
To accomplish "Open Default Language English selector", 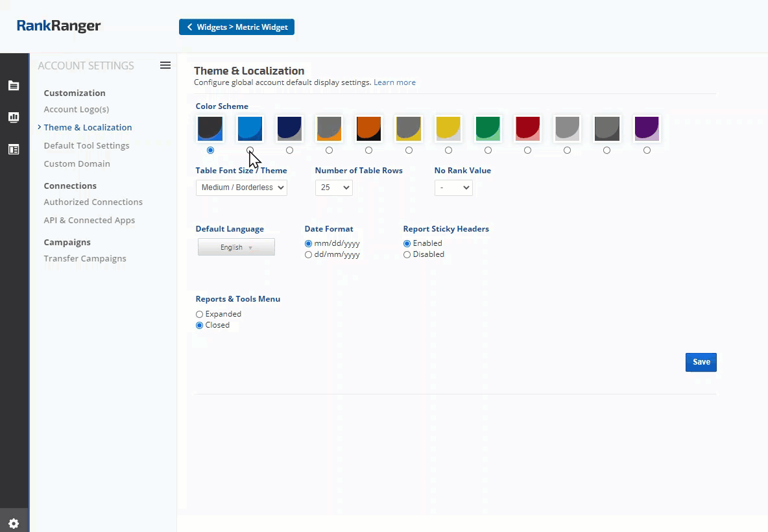I will tap(236, 247).
